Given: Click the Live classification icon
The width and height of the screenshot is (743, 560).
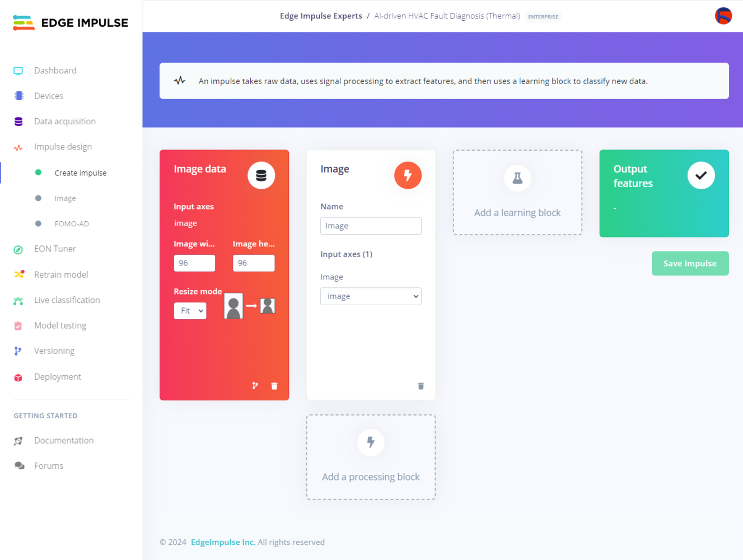Looking at the screenshot, I should pos(18,301).
